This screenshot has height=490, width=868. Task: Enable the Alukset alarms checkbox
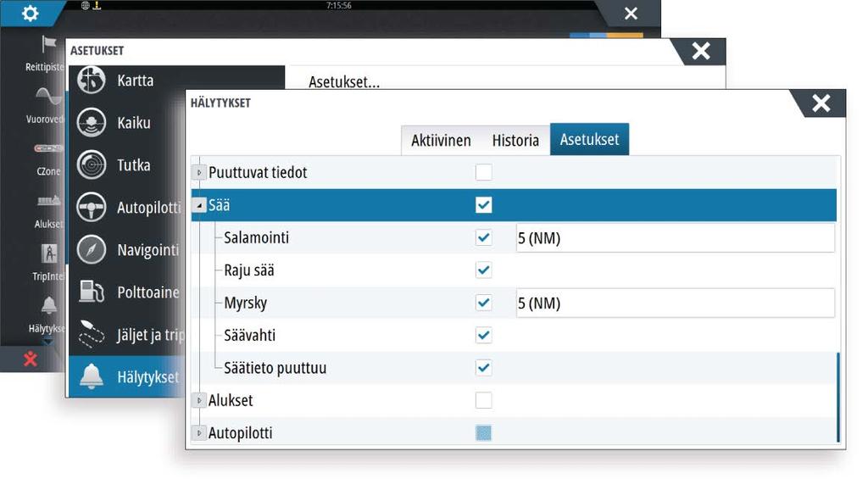483,400
